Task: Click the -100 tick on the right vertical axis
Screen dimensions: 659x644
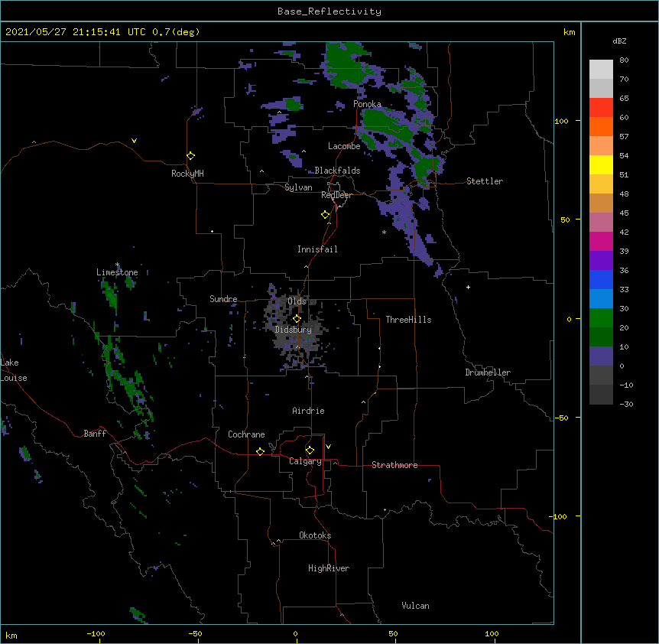Action: (559, 516)
